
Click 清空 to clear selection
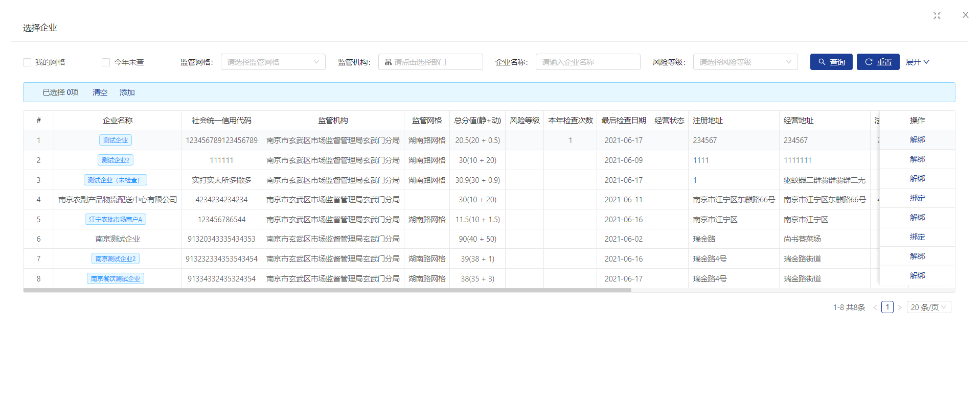coord(100,92)
